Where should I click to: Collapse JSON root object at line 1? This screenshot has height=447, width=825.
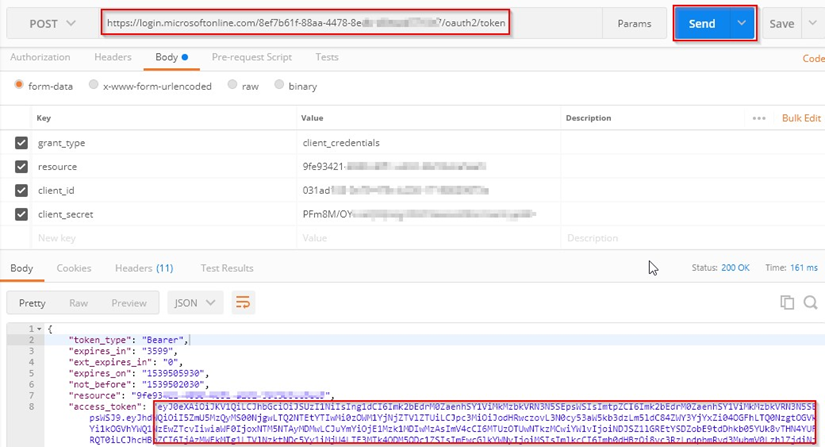click(37, 328)
